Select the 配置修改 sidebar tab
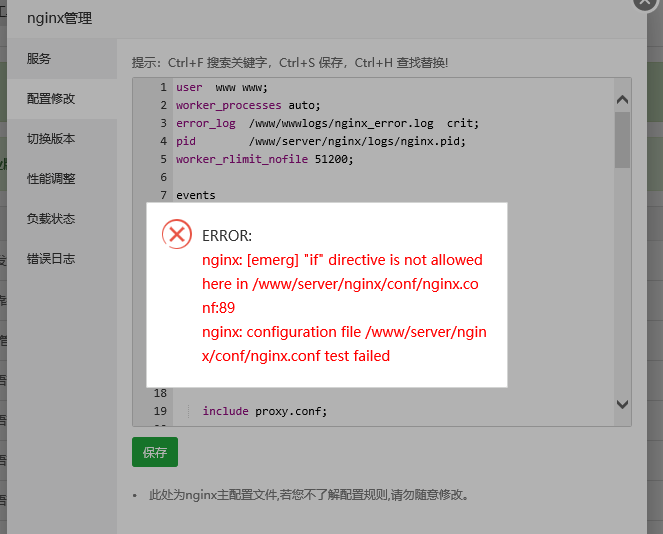 [x=62, y=99]
